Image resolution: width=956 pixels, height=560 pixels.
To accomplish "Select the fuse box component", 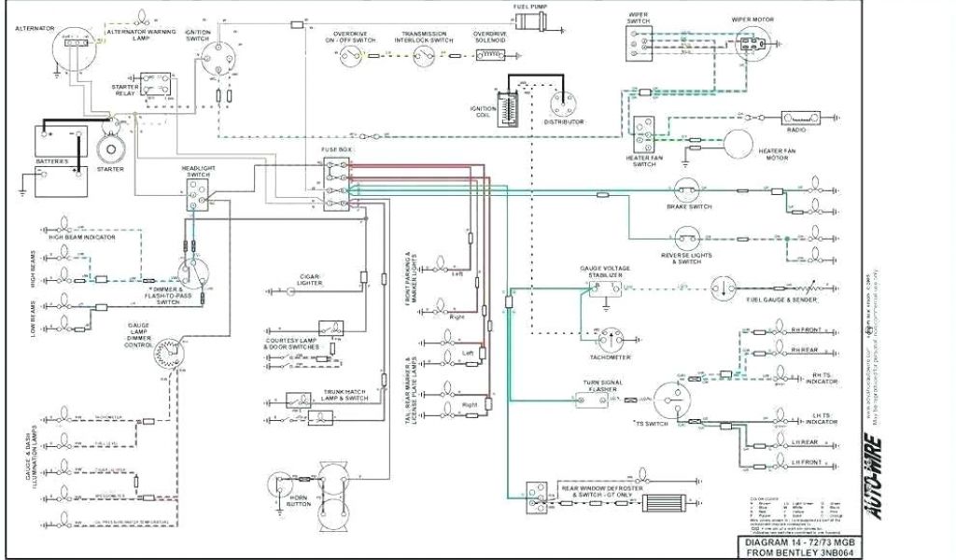I will 337,184.
